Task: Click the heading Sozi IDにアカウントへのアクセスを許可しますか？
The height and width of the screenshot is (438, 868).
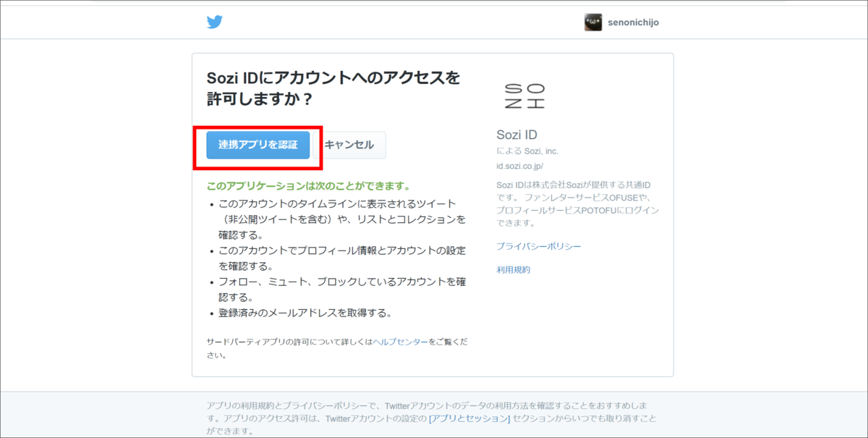Action: point(333,88)
